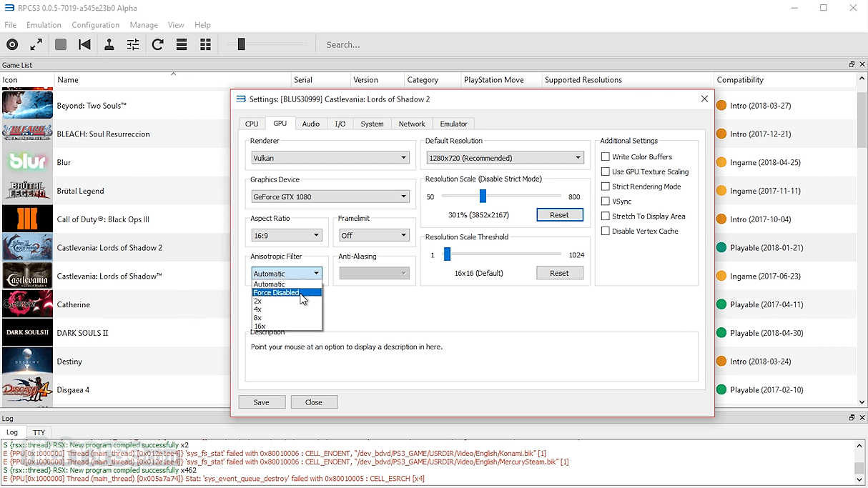Open configuration via the sliders toolbar icon
The width and height of the screenshot is (868, 488).
coord(133,44)
